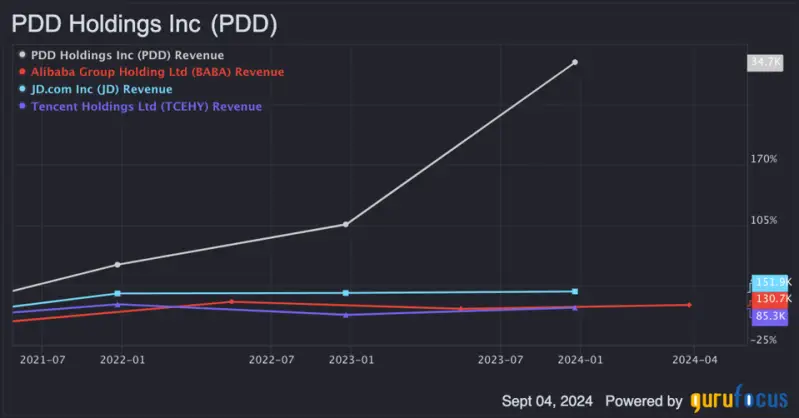Select the Tencent triangle marker at 2023-01
This screenshot has width=799, height=418.
click(345, 315)
